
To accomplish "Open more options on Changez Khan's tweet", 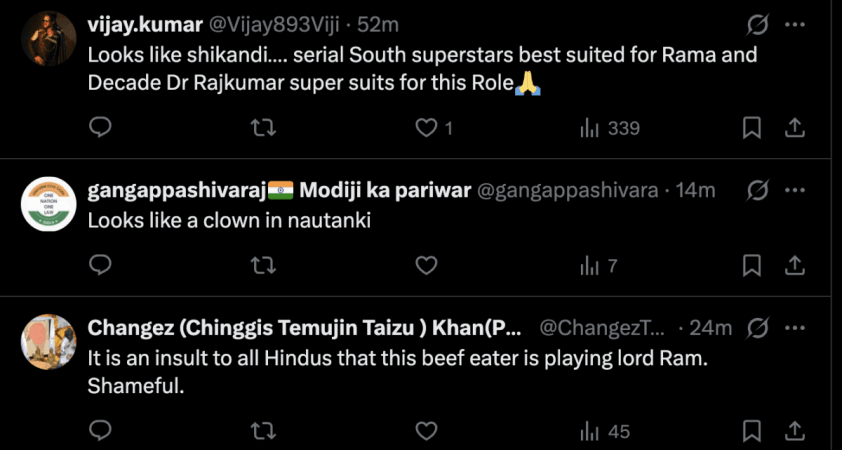I will click(794, 327).
